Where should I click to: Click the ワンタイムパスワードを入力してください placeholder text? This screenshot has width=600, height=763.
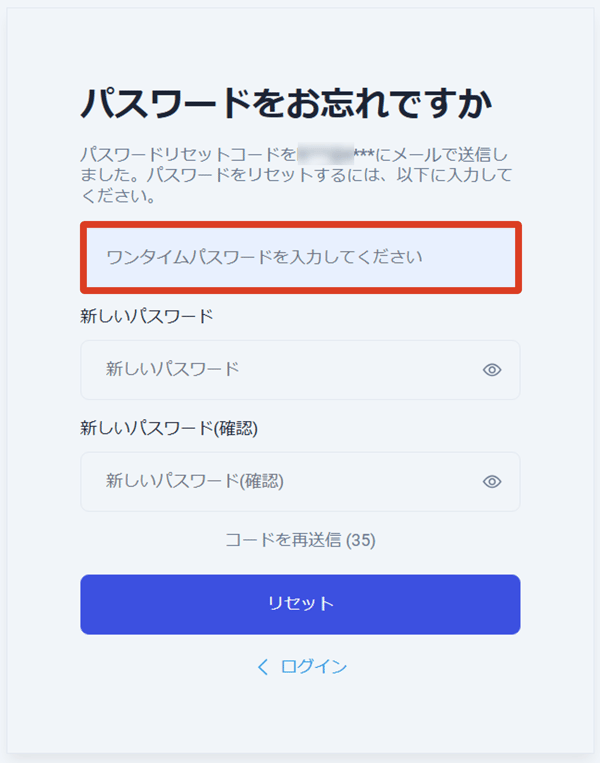point(264,258)
